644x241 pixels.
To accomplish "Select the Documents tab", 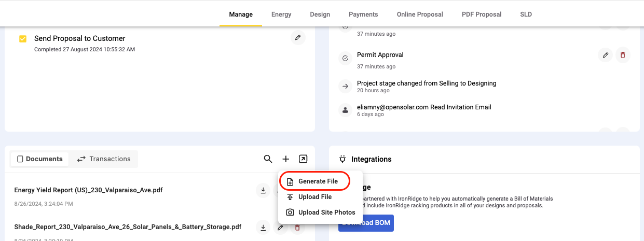I will (39, 159).
